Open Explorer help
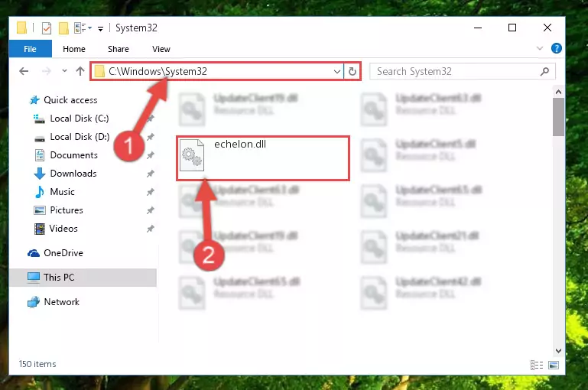Image resolution: width=588 pixels, height=390 pixels. (557, 48)
